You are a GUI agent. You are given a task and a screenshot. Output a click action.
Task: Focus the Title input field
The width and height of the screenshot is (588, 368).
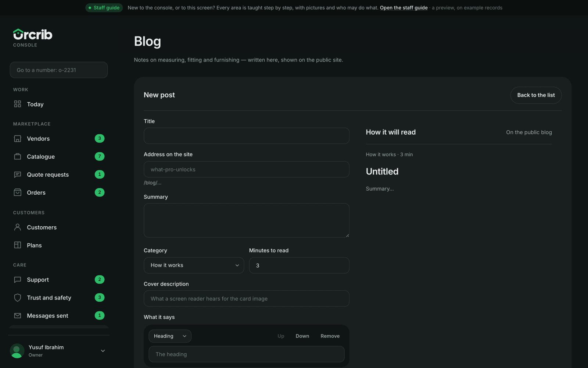click(246, 136)
